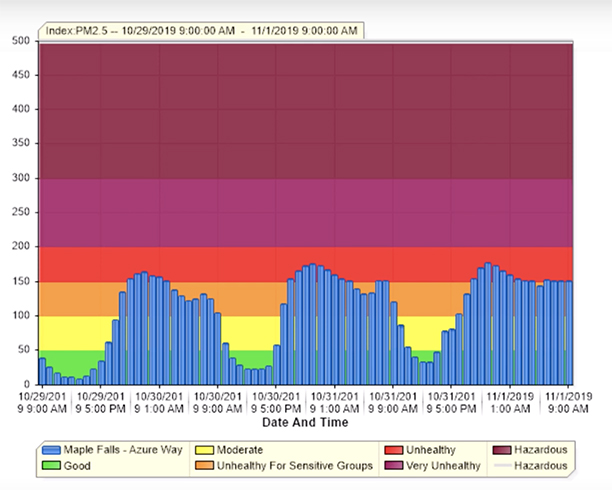The height and width of the screenshot is (490, 612).
Task: Click the Index:PM2.5 chart title box
Action: [x=200, y=30]
